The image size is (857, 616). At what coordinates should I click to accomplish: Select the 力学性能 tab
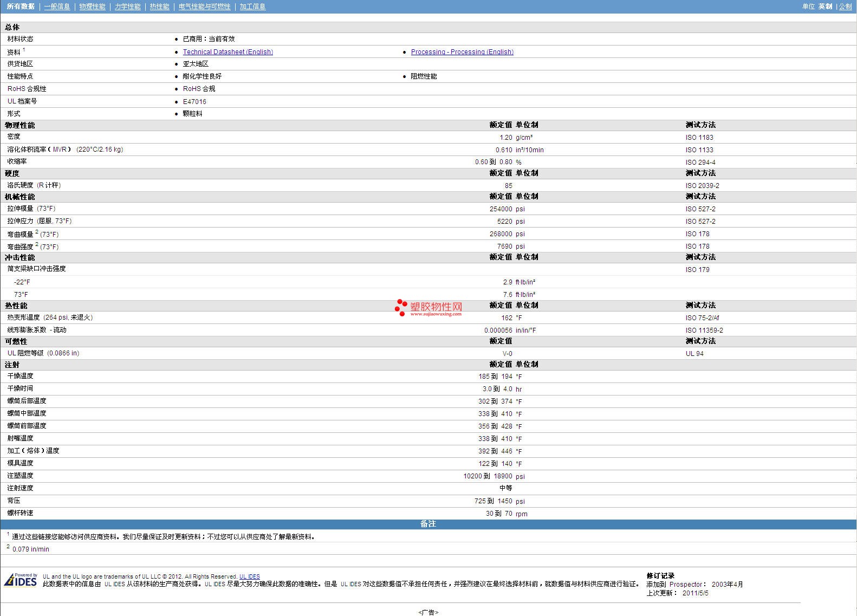(127, 7)
